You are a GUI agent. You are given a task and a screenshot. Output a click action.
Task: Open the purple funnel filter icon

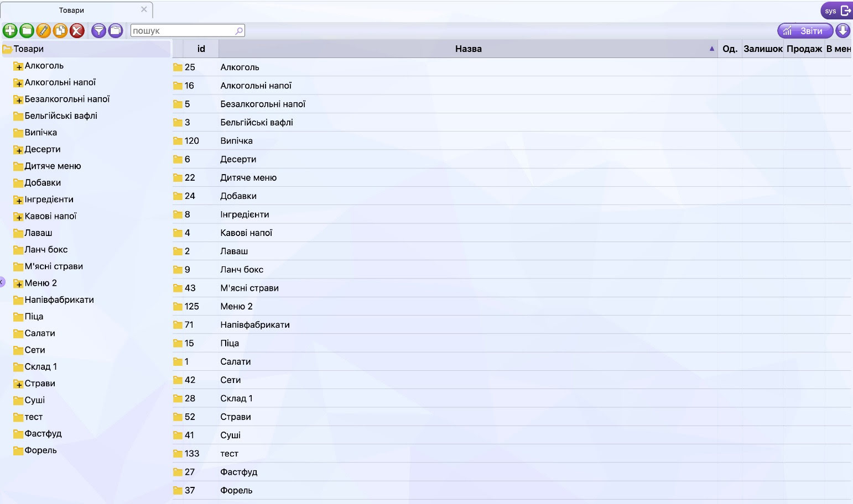click(x=98, y=31)
